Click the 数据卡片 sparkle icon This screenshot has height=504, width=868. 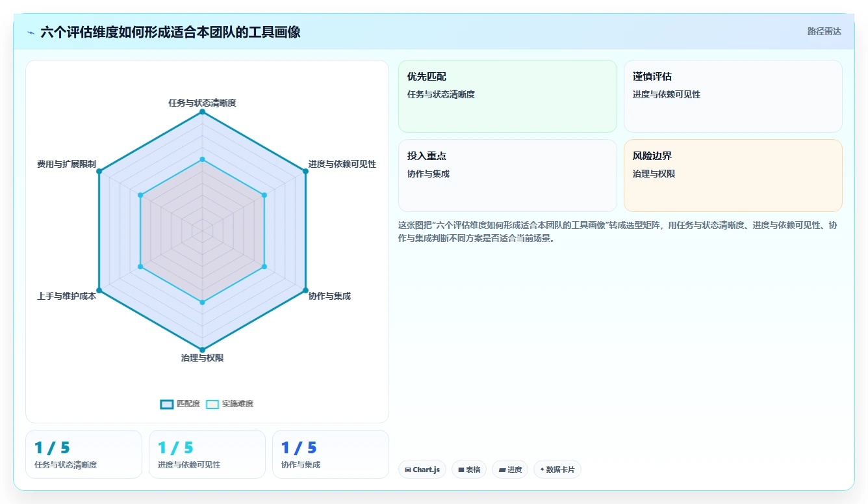click(542, 470)
